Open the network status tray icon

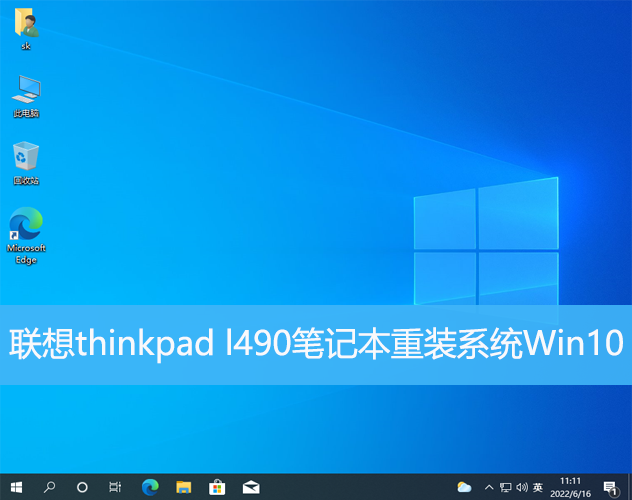click(x=505, y=487)
